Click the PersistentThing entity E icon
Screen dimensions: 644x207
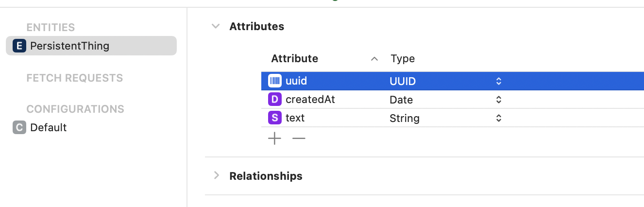pos(19,46)
